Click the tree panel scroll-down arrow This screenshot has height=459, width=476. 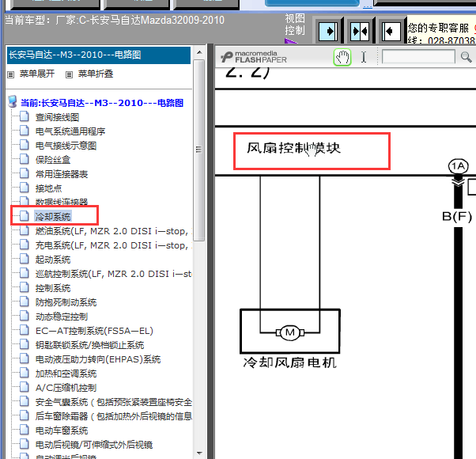pos(199,453)
